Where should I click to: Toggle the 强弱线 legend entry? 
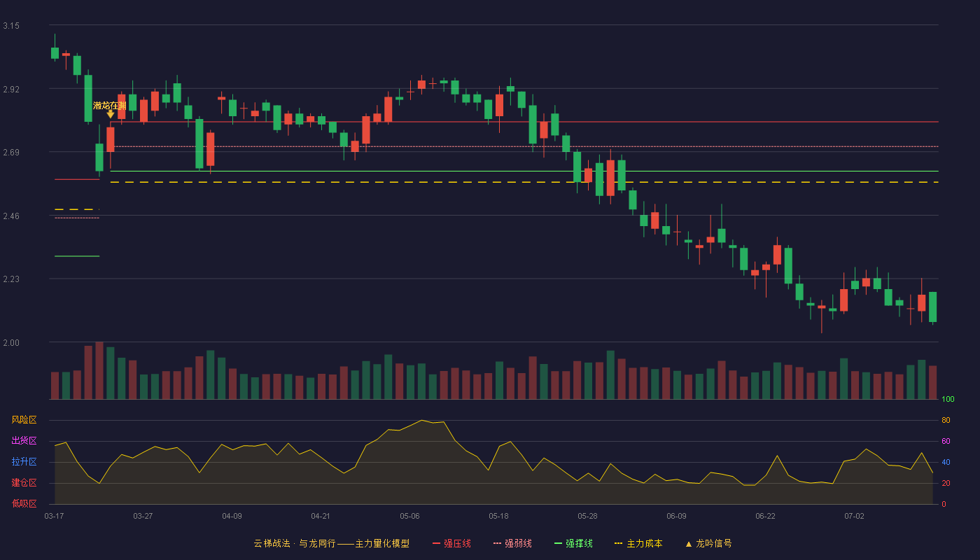point(512,543)
